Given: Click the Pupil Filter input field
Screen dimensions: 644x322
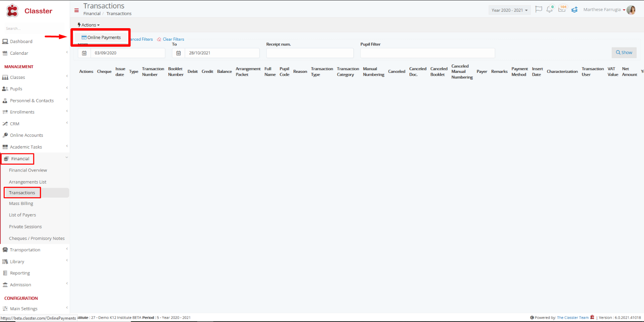Looking at the screenshot, I should click(427, 53).
